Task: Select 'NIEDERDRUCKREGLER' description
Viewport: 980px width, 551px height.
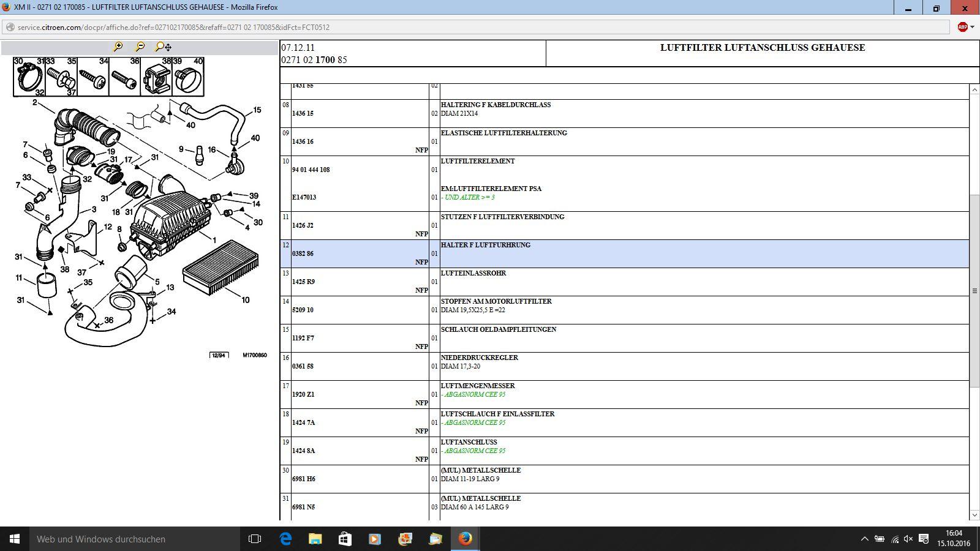Action: (x=479, y=358)
